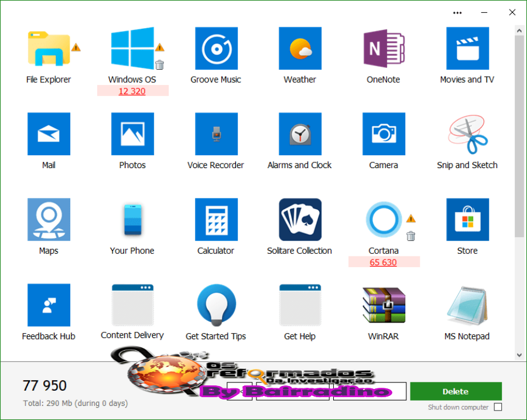Choose the Photos app icon
The image size is (527, 420).
point(132,134)
